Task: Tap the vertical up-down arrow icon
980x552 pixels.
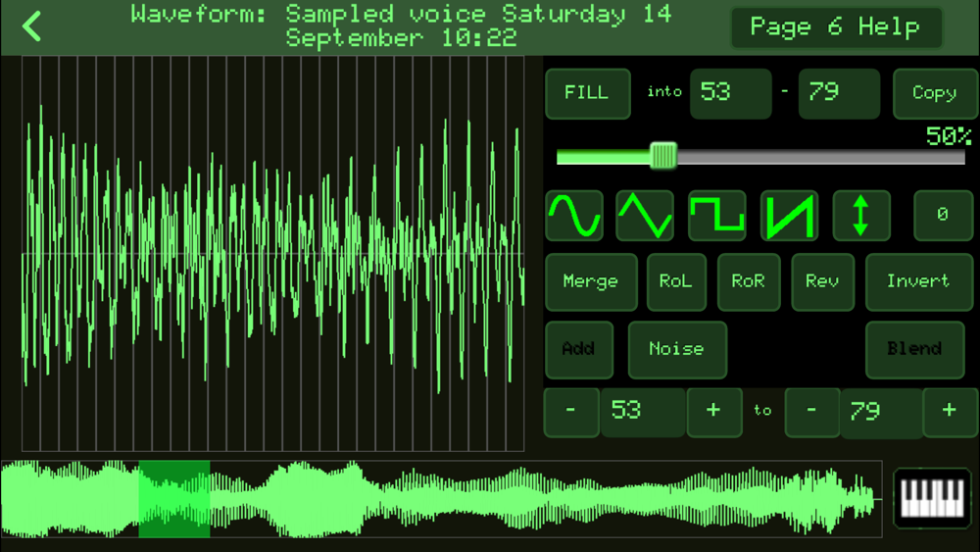Action: click(x=861, y=216)
